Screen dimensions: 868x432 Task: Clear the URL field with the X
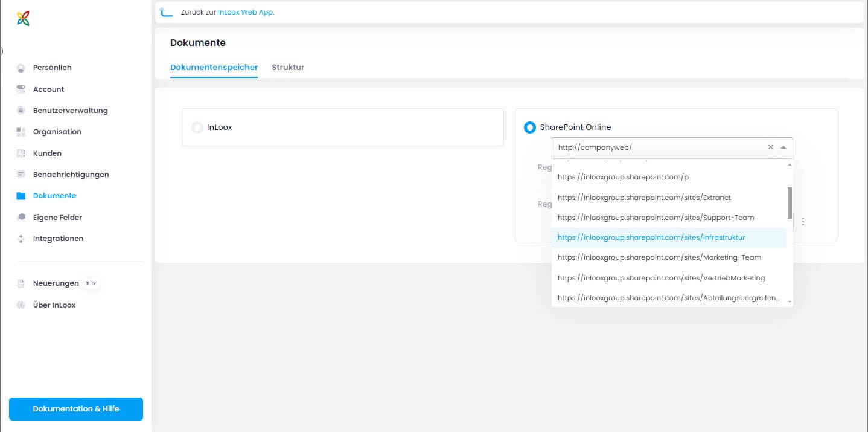click(770, 147)
